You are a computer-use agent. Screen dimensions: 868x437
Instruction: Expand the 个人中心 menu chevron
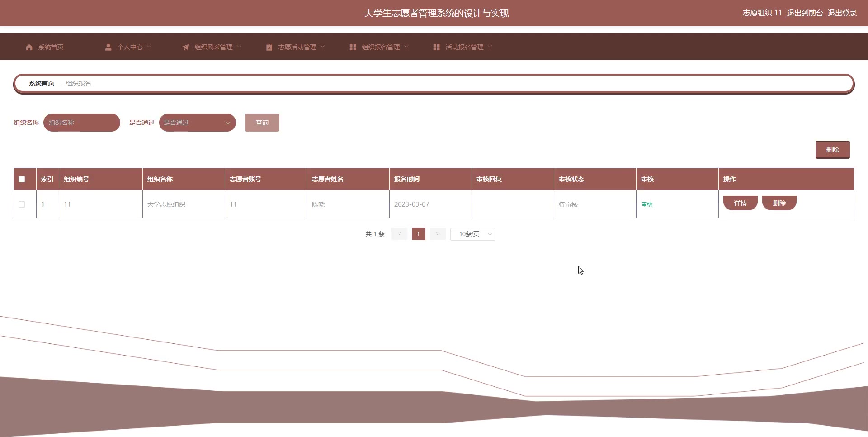pyautogui.click(x=149, y=47)
